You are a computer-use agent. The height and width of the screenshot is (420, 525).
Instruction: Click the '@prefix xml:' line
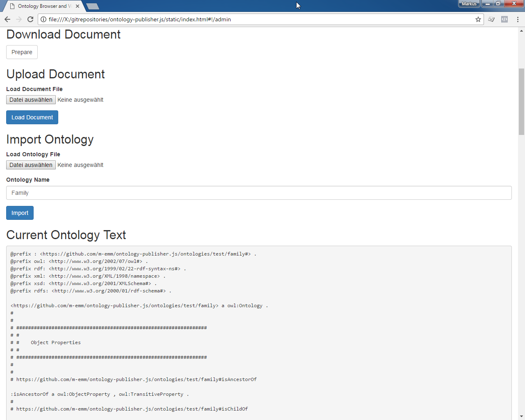tap(88, 276)
